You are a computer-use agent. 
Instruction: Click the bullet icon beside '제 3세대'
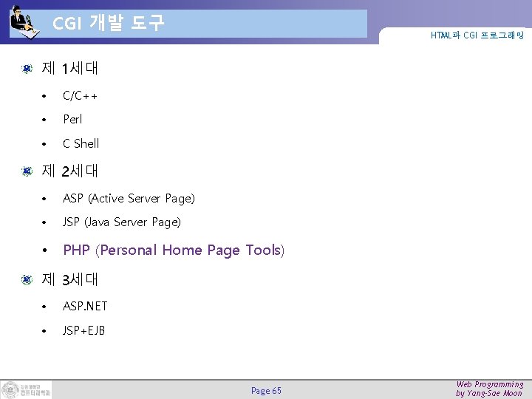(x=27, y=279)
